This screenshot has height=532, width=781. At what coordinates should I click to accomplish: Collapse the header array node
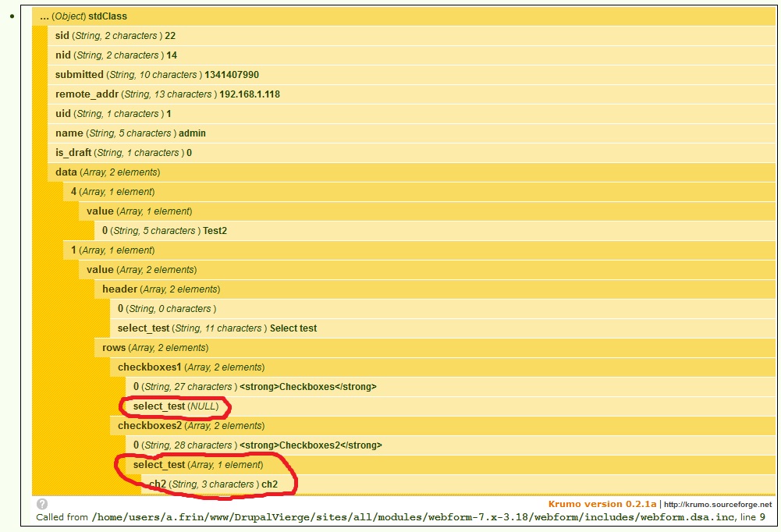[x=435, y=289]
